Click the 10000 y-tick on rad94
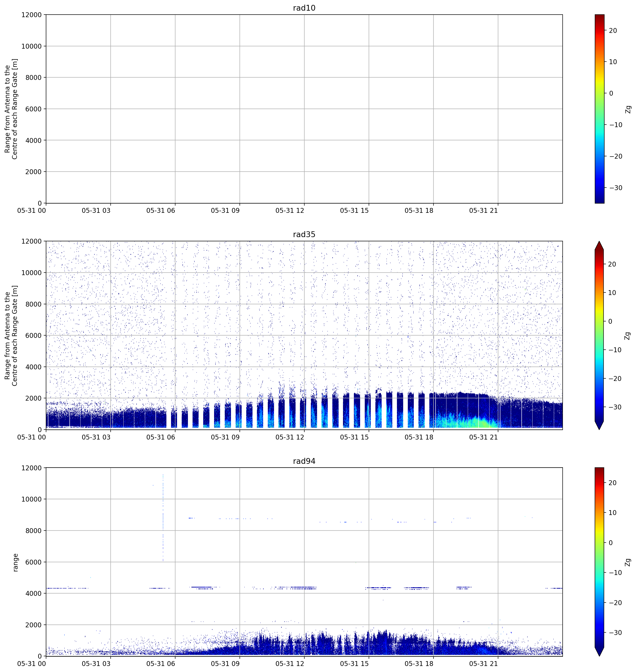636x672 pixels. click(x=31, y=499)
